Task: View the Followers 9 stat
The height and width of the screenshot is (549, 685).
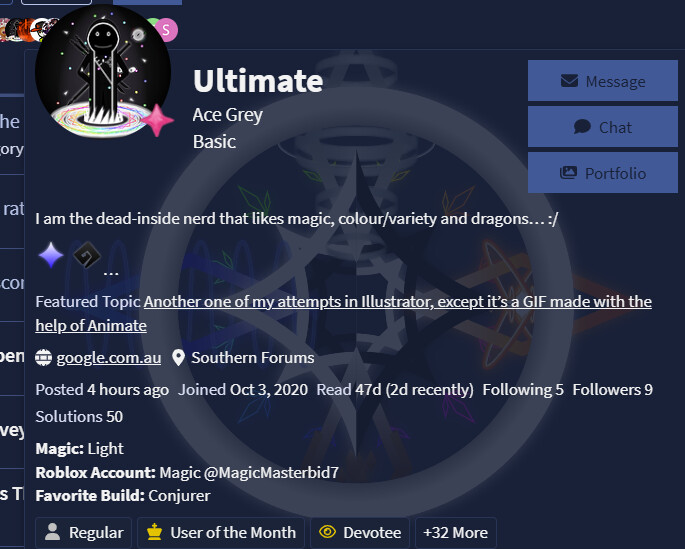Action: (x=612, y=390)
